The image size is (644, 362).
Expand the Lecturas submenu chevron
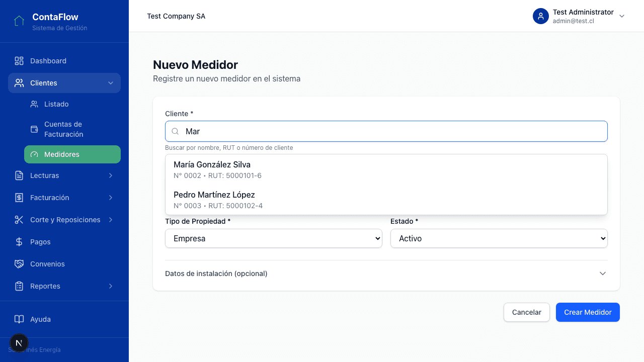(x=111, y=175)
